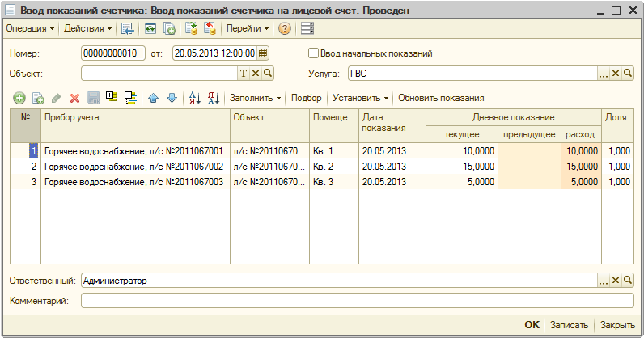Open the Услуга field magnifier

pos(628,74)
